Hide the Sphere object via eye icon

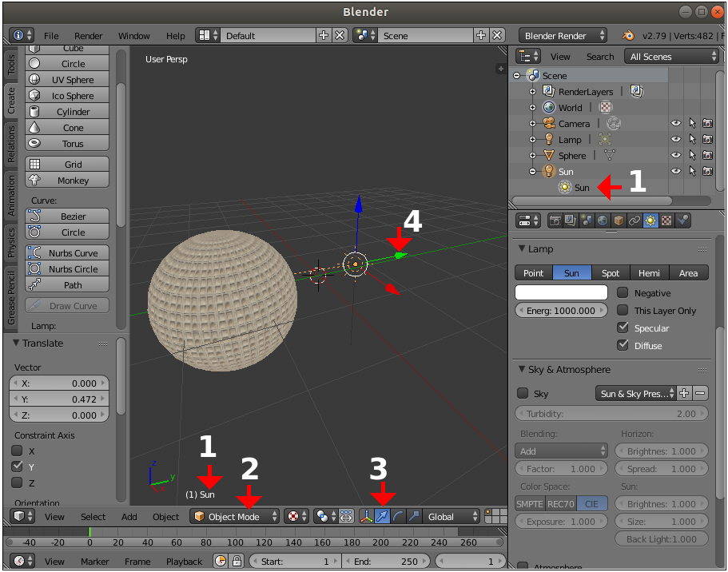[x=676, y=155]
